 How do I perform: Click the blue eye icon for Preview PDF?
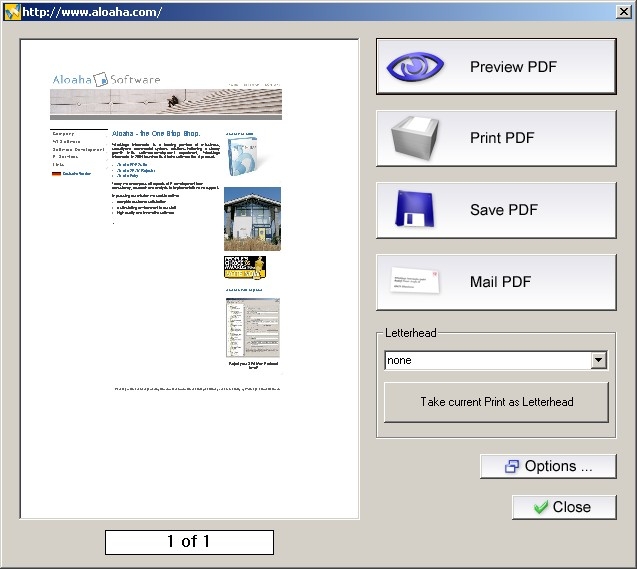pos(416,67)
